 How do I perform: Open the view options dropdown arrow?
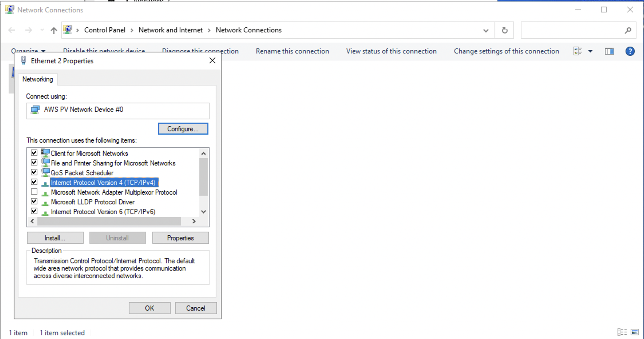[x=590, y=51]
